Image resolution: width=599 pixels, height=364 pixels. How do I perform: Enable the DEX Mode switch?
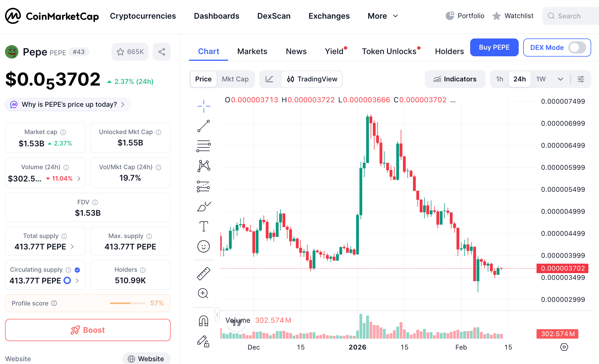[577, 48]
